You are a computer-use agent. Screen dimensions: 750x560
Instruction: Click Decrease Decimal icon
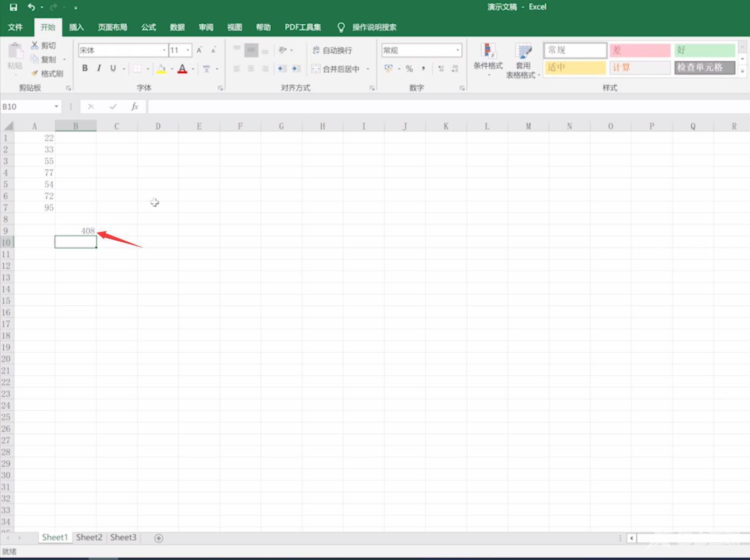point(455,68)
